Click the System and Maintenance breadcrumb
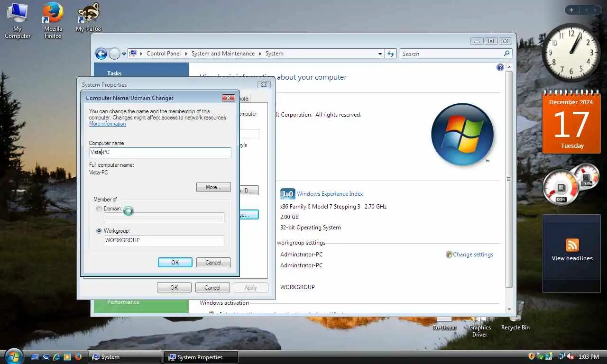 pos(223,54)
